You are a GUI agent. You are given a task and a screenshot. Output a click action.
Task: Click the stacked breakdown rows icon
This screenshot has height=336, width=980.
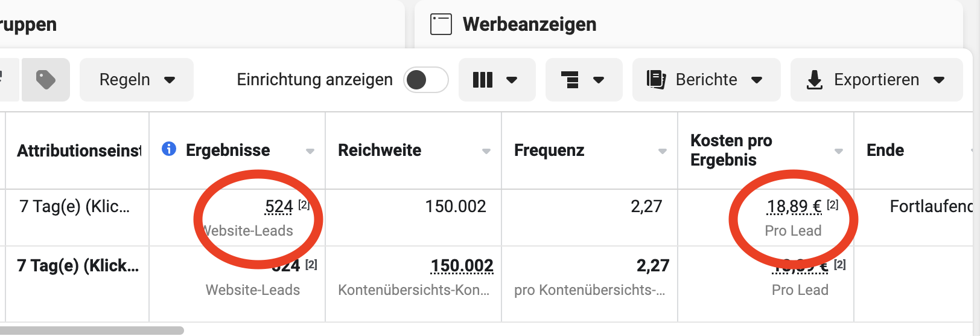coord(570,80)
